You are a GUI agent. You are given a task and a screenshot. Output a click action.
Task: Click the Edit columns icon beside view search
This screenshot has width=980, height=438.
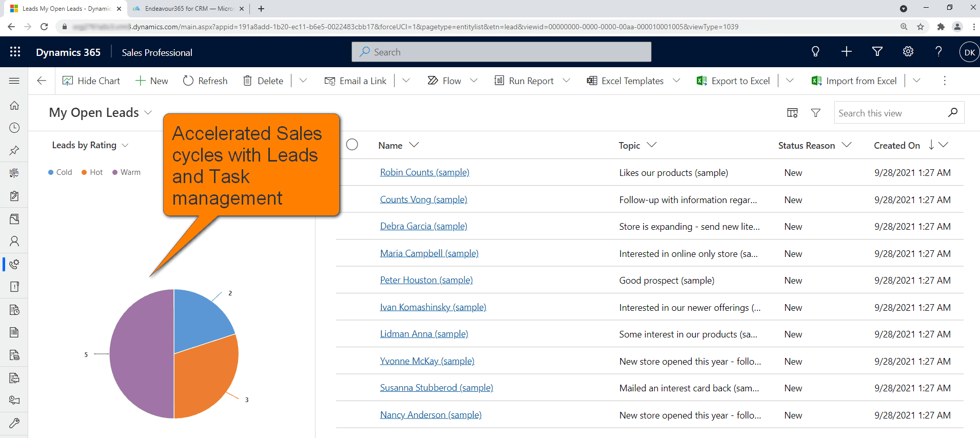point(792,113)
